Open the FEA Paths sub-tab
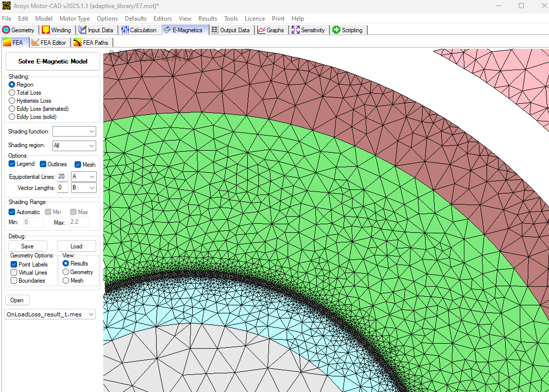Image resolution: width=549 pixels, height=392 pixels. pyautogui.click(x=91, y=43)
